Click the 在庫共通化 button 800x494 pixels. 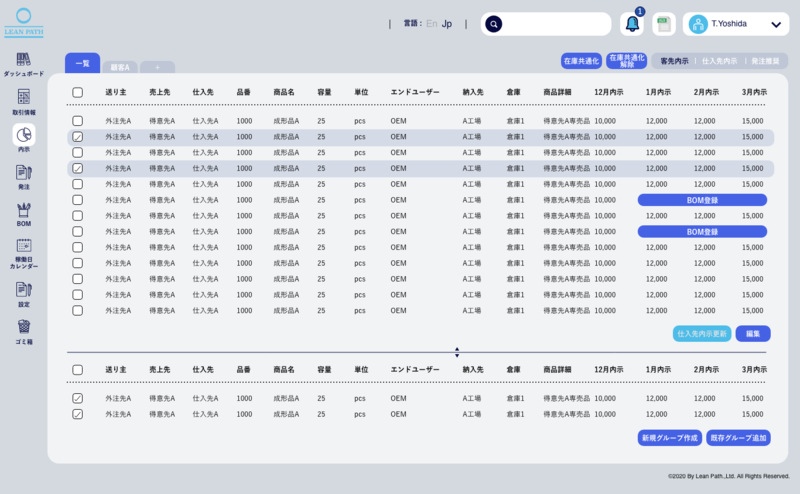click(581, 61)
